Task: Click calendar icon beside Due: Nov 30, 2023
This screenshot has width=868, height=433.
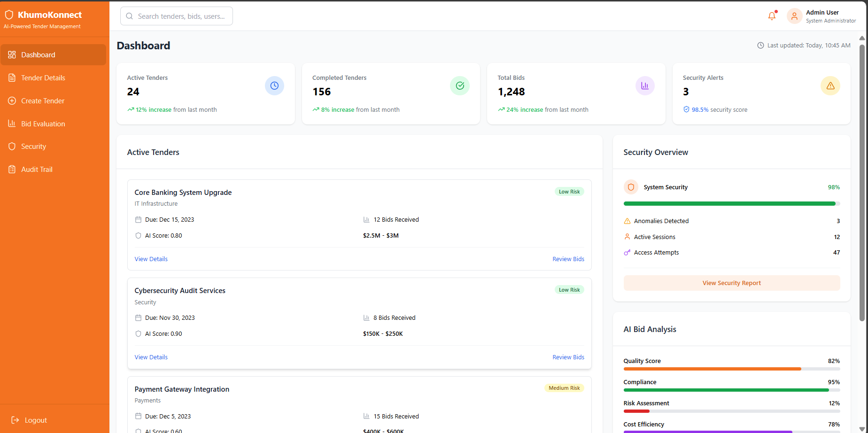Action: (138, 317)
